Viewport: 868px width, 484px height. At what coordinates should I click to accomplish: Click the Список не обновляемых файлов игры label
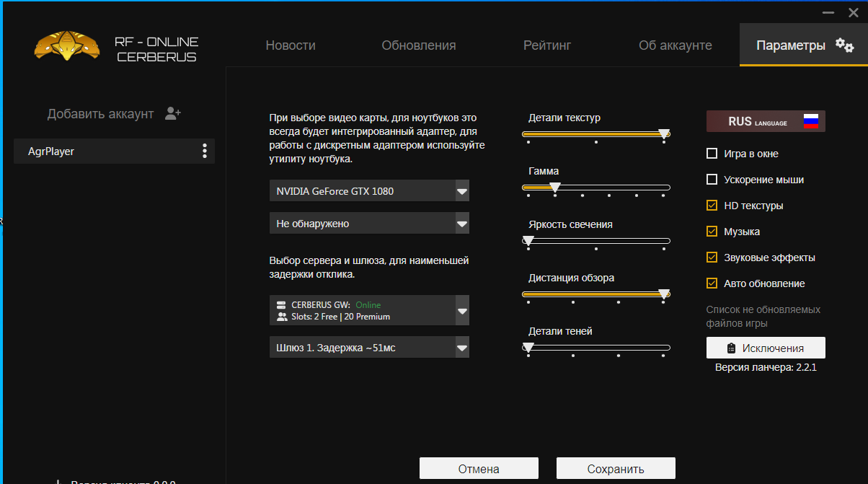[x=763, y=316]
